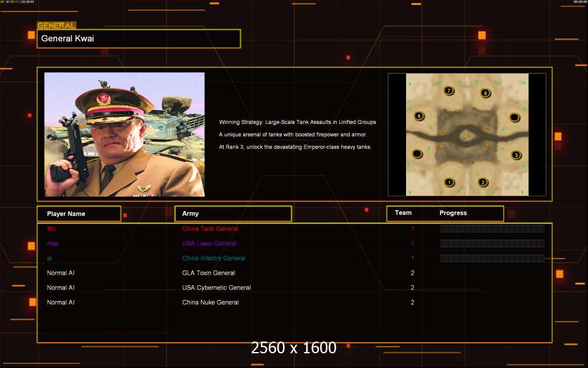
Task: Click the Progress column header
Action: click(453, 213)
